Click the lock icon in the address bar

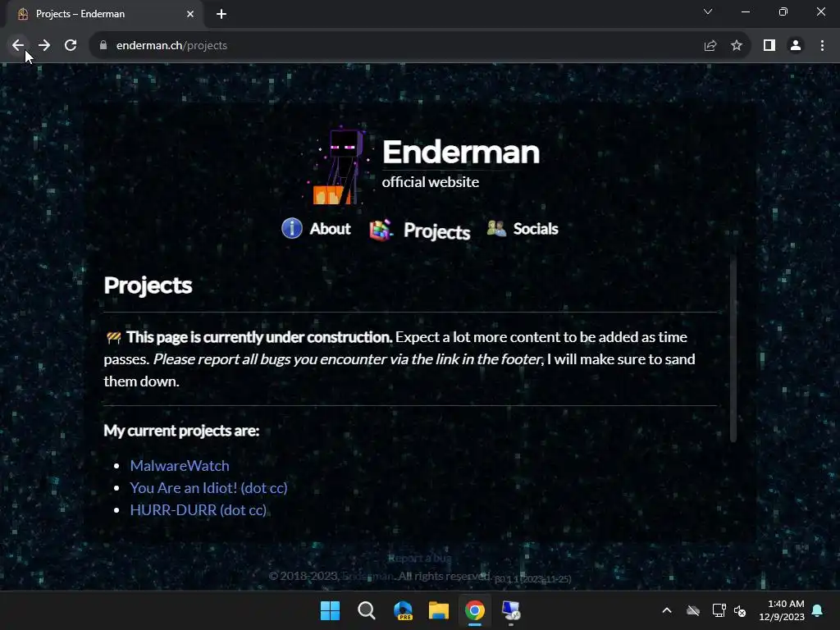click(103, 46)
